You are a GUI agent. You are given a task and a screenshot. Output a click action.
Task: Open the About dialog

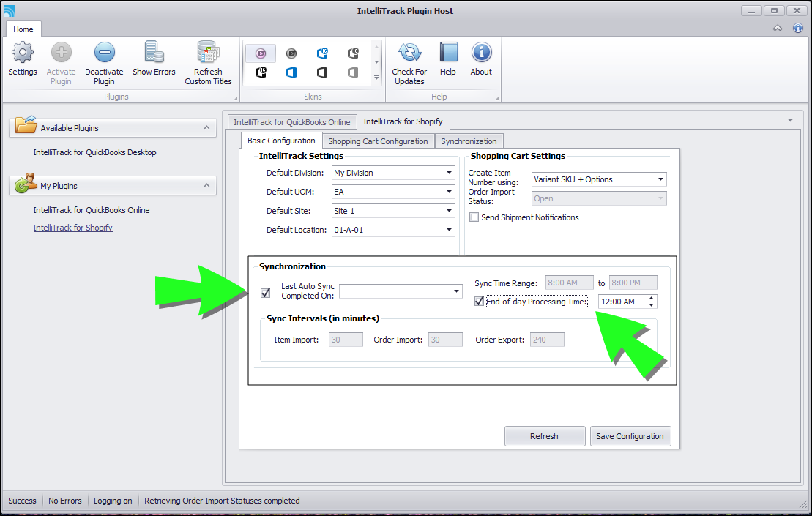pos(481,59)
